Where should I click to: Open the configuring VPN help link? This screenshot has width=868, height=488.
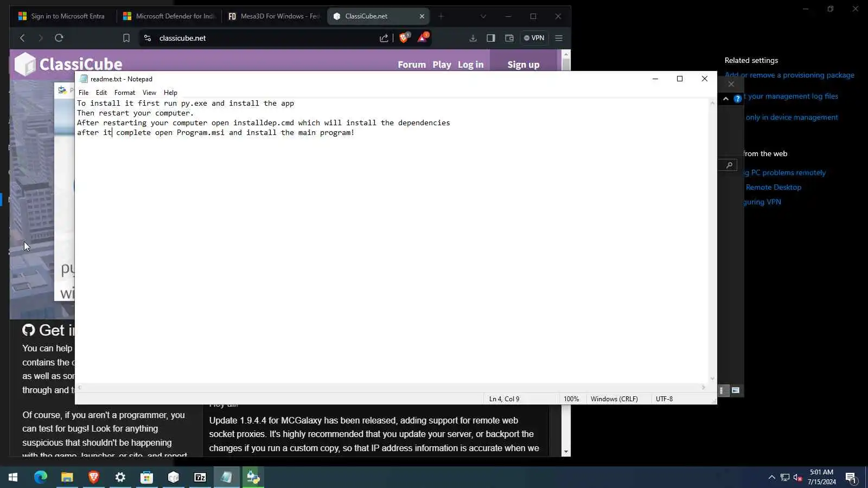[762, 202]
